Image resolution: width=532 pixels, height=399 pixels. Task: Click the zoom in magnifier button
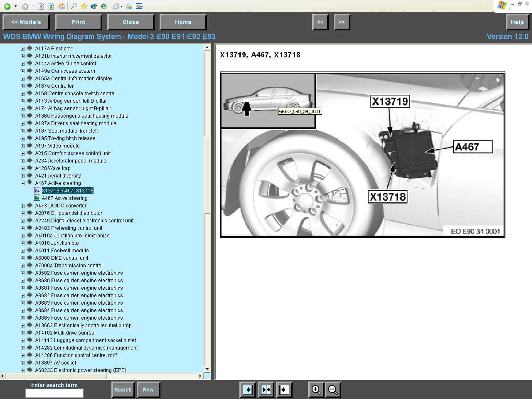(316, 390)
